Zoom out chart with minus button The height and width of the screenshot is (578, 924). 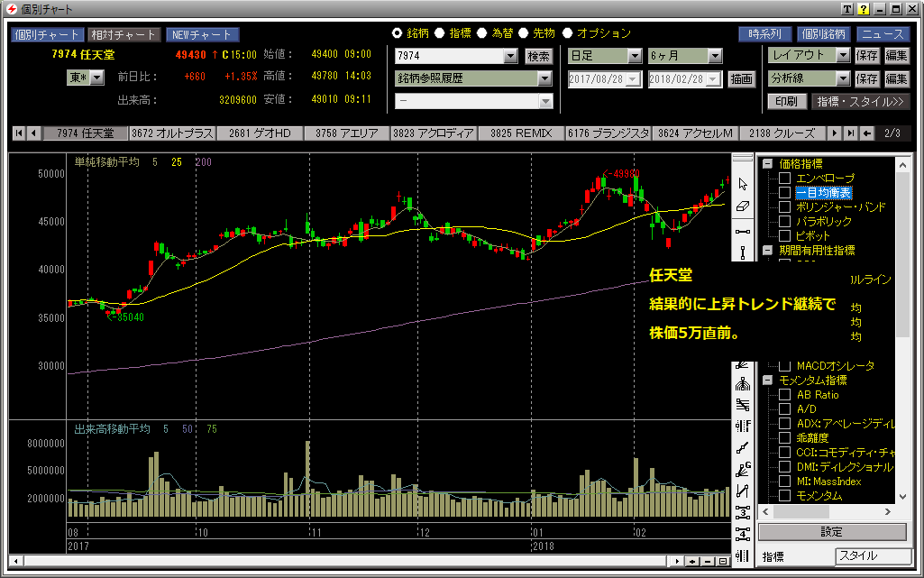click(708, 562)
